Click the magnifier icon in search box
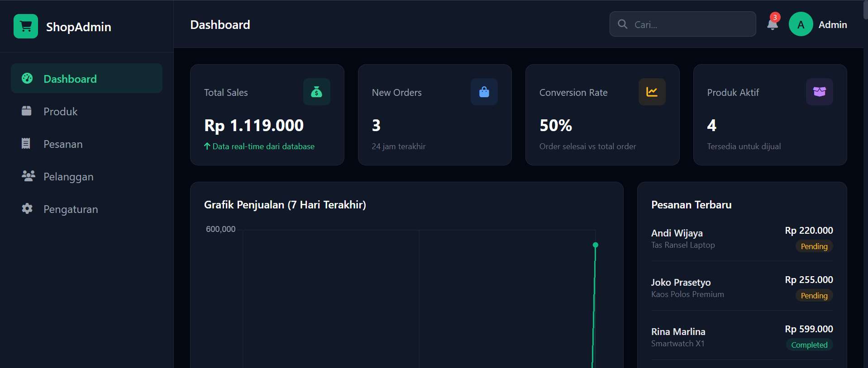Viewport: 868px width, 368px height. (x=623, y=24)
